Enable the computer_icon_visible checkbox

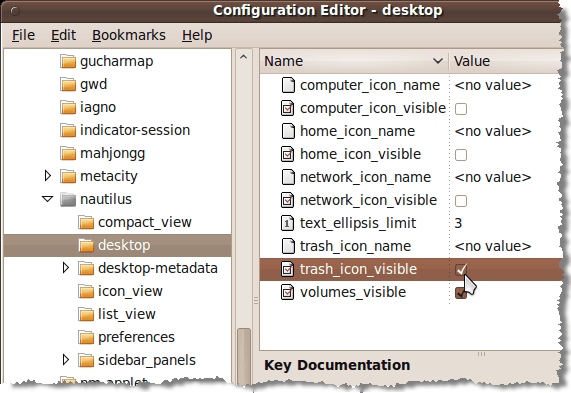click(x=461, y=109)
